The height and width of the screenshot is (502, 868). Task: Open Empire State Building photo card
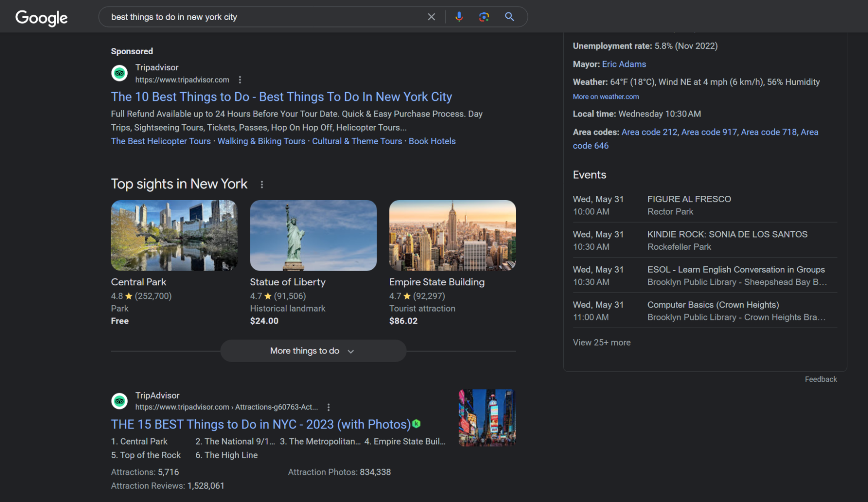(452, 235)
